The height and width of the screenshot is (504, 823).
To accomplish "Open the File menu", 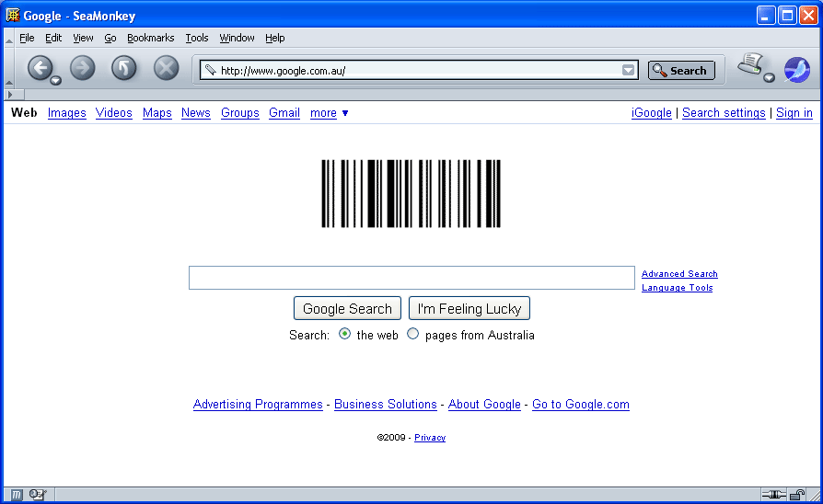I will [x=27, y=38].
